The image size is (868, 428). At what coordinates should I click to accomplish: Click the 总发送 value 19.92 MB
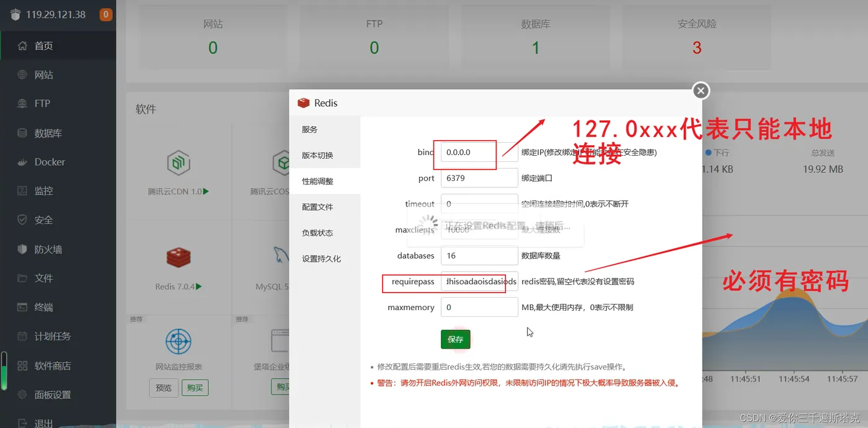[x=823, y=169]
